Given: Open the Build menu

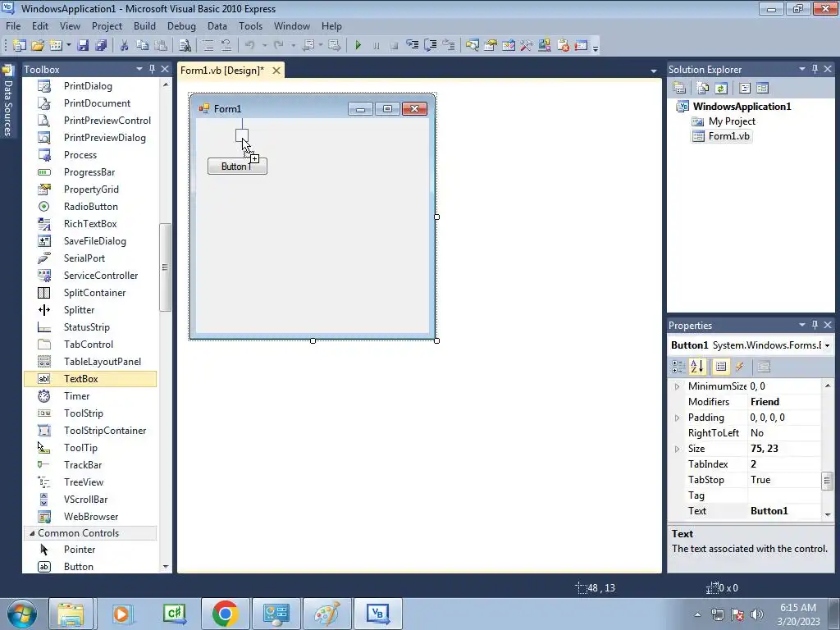Looking at the screenshot, I should 144,25.
